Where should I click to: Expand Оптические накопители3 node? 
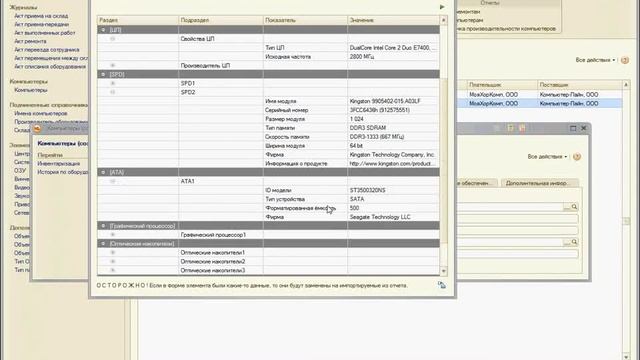[113, 270]
